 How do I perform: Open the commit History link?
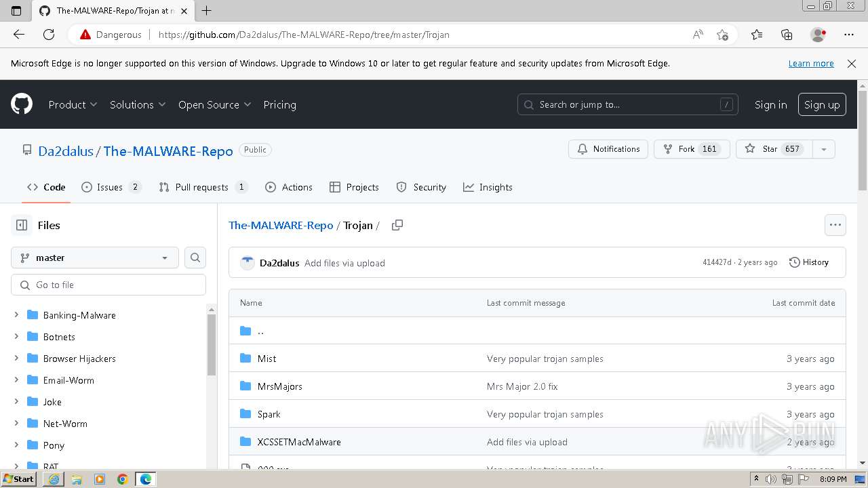point(809,262)
